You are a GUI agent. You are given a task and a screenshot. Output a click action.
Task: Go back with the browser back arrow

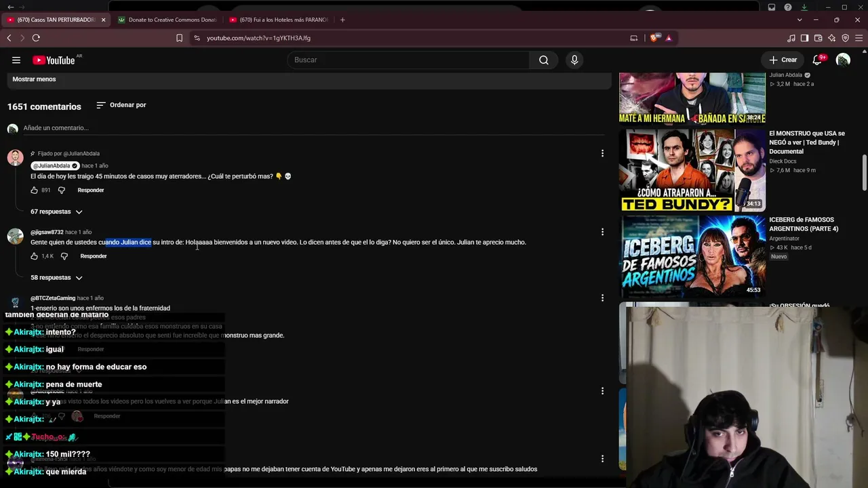point(9,38)
